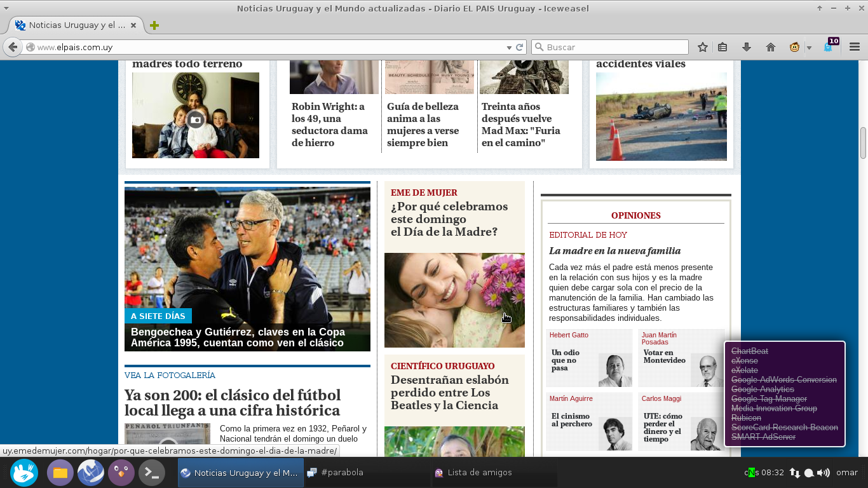868x488 pixels.
Task: Click the notification bubble tray icon
Action: click(809, 473)
